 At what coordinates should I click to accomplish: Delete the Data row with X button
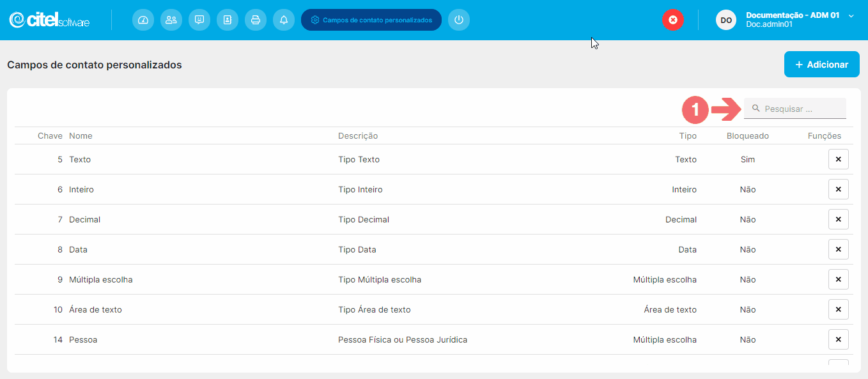[x=839, y=249]
